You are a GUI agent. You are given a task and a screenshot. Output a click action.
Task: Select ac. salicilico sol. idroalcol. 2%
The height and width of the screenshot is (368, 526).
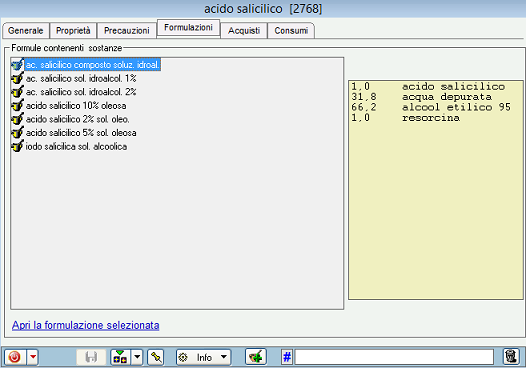point(81,92)
